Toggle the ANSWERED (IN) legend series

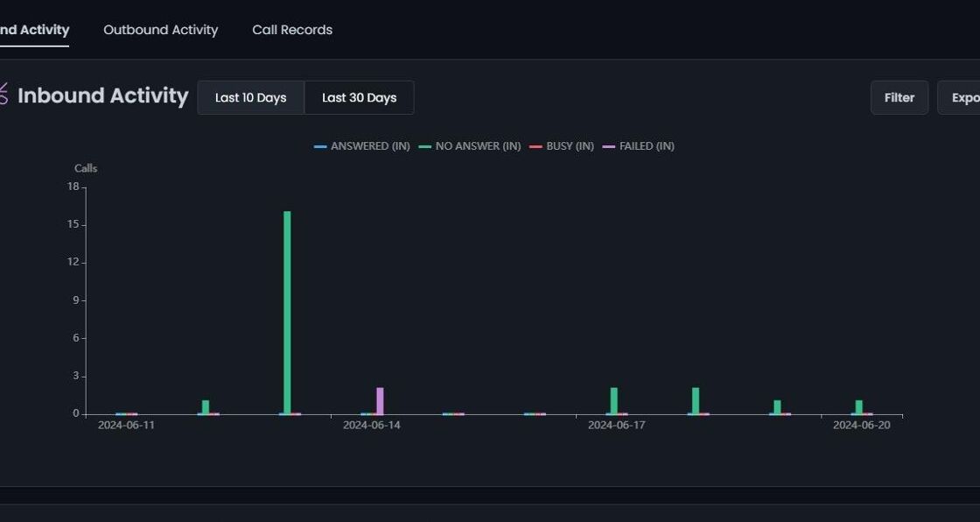362,146
